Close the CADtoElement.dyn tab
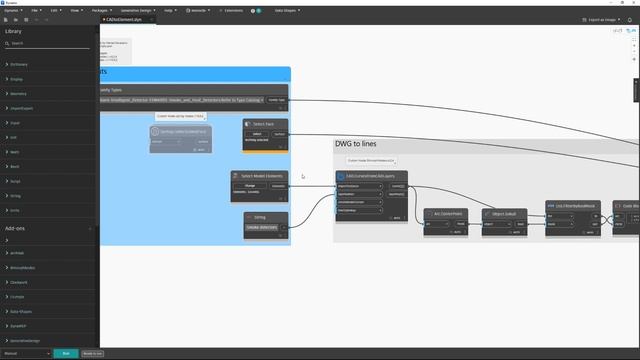This screenshot has width=640, height=360. (x=151, y=20)
